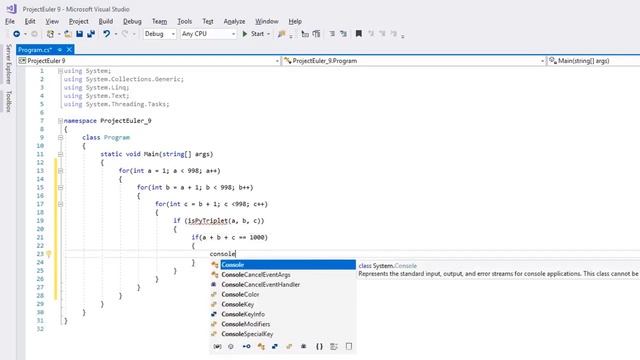Collapse the for int a loop block
640x360 pixels.
pos(60,171)
